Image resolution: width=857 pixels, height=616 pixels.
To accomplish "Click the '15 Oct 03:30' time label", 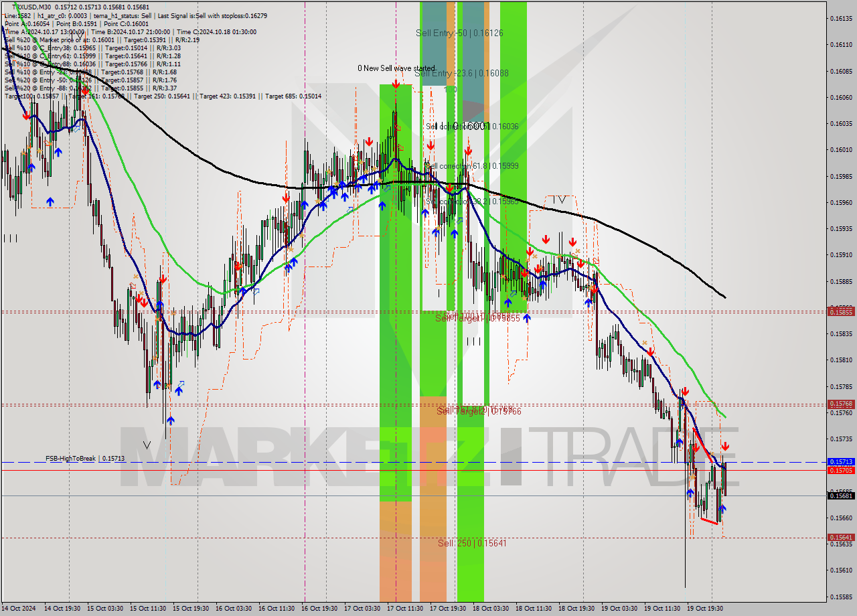I will tap(105, 609).
